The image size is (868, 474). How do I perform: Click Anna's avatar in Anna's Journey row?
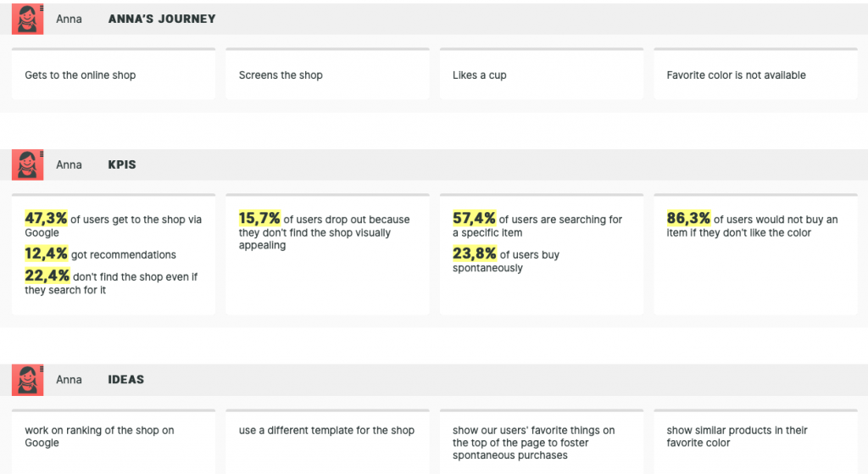point(27,20)
